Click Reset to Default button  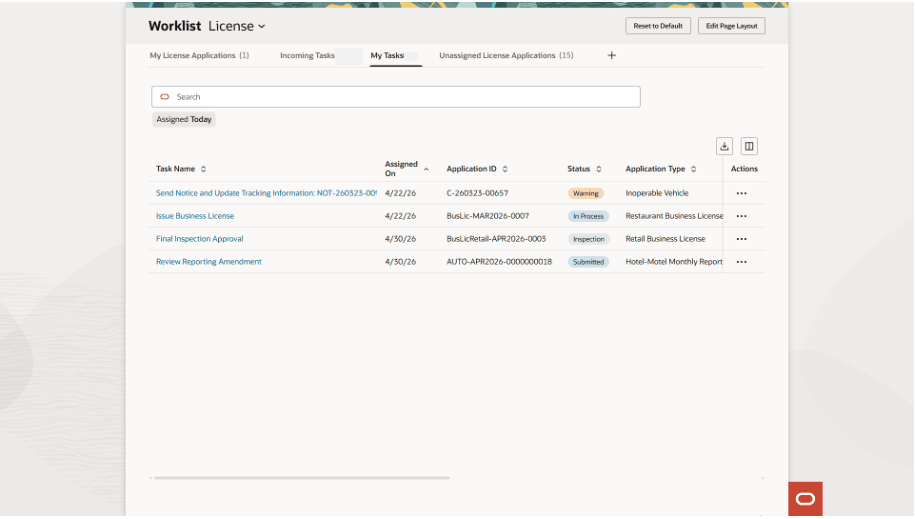click(x=658, y=26)
